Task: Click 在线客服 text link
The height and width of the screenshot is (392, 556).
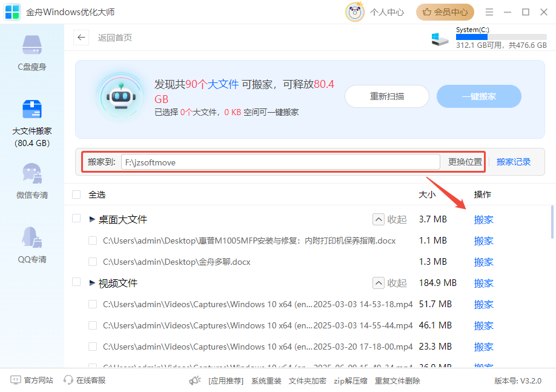Action: tap(91, 380)
